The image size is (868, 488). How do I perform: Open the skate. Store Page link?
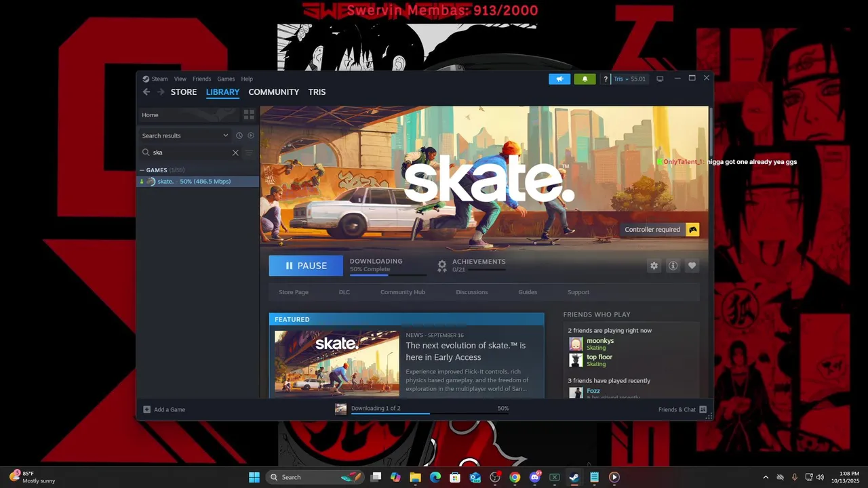pos(294,292)
